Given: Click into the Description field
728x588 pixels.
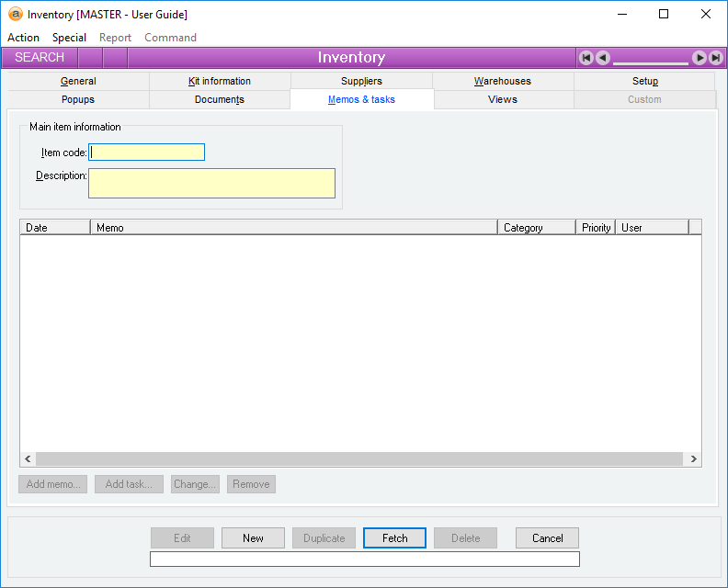Looking at the screenshot, I should pyautogui.click(x=211, y=183).
